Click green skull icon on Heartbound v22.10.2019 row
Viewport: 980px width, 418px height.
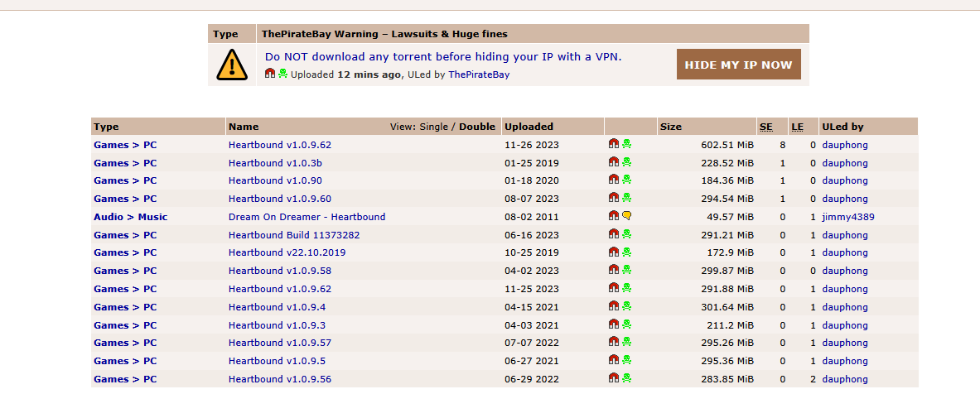point(626,251)
